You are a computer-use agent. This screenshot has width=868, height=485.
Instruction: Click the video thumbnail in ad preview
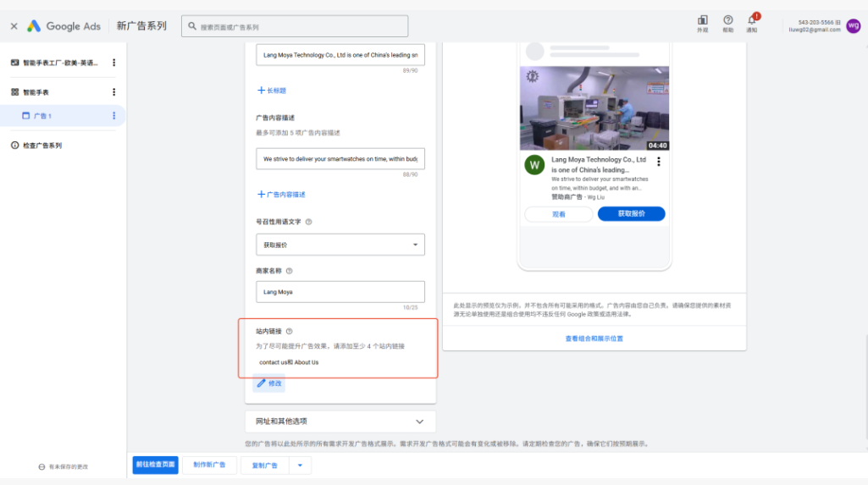coord(594,108)
